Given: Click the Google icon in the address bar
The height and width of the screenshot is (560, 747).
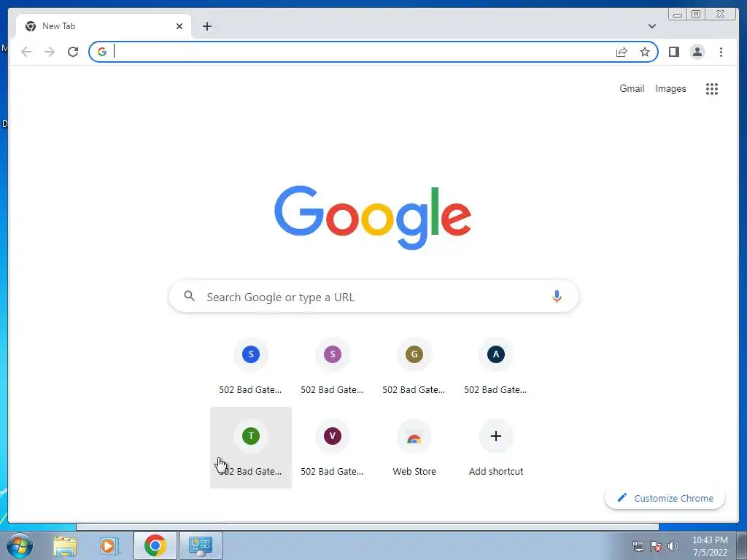Looking at the screenshot, I should (102, 52).
